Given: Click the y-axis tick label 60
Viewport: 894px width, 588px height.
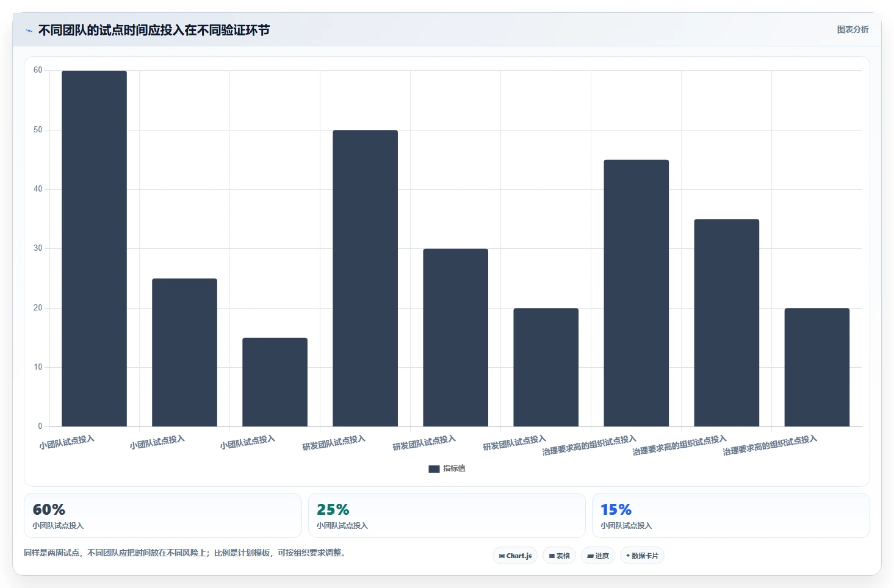Looking at the screenshot, I should pos(38,70).
